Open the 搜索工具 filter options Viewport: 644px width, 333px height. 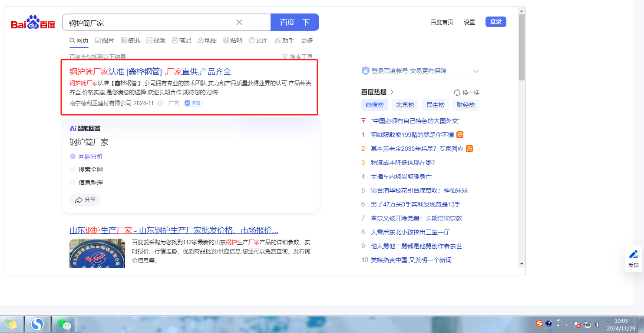click(x=297, y=57)
